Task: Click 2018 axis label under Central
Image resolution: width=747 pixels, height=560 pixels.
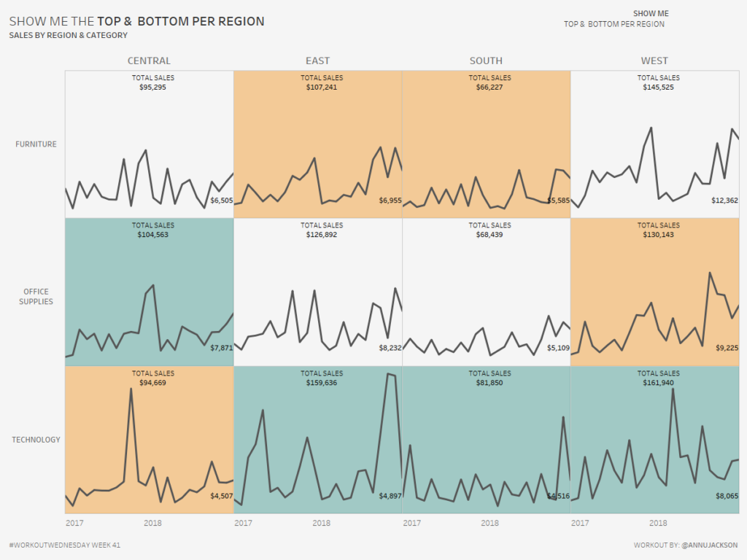Action: (152, 523)
